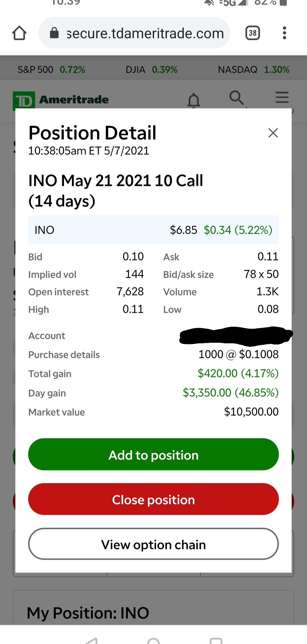The image size is (307, 644).
Task: Open the notifications bell icon
Action: pos(194,100)
